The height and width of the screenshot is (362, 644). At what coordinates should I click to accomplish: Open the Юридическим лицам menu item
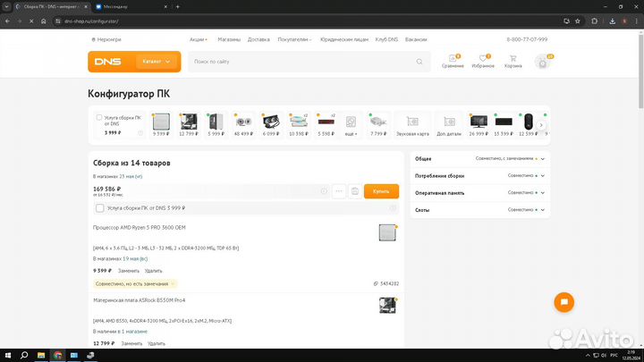point(344,40)
